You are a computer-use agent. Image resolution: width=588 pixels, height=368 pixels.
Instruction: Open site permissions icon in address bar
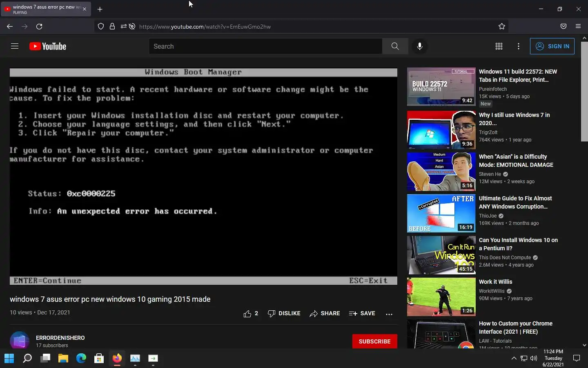pos(123,26)
